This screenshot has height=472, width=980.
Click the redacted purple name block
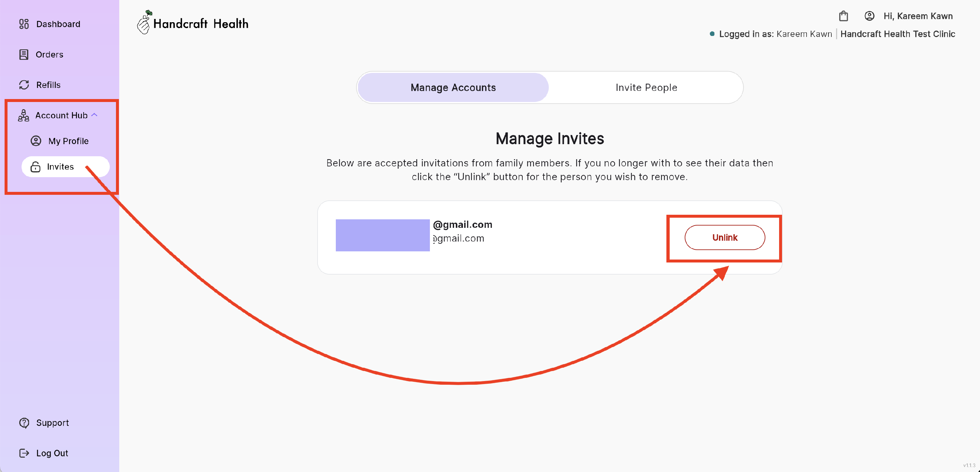[382, 235]
